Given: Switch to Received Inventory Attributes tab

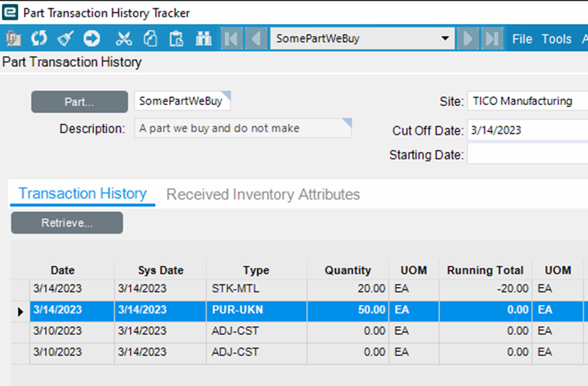Looking at the screenshot, I should point(263,195).
